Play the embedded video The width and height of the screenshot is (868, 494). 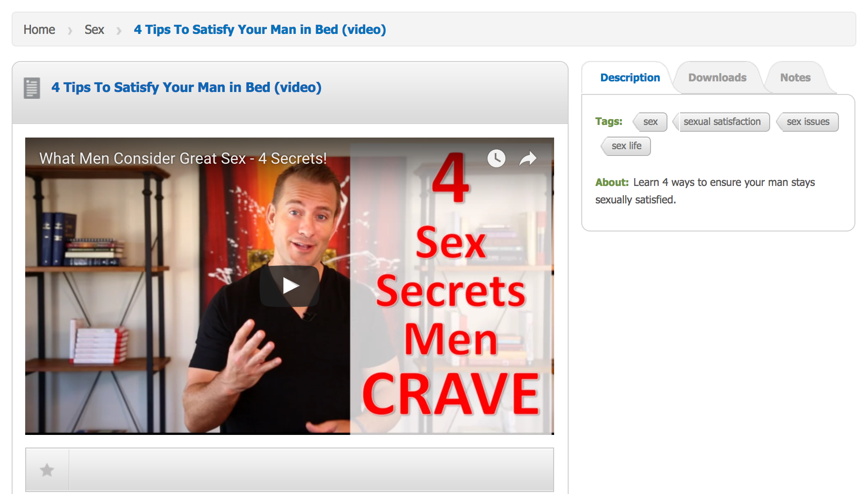[290, 286]
